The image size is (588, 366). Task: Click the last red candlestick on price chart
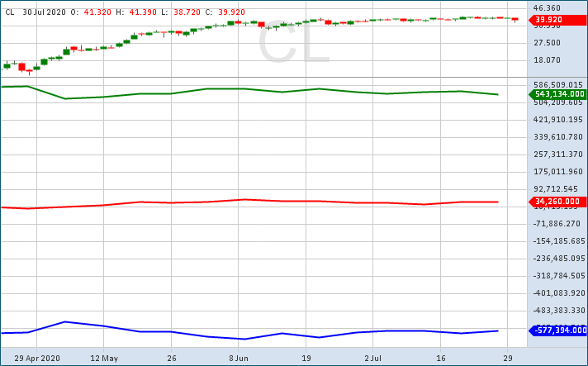tap(514, 19)
